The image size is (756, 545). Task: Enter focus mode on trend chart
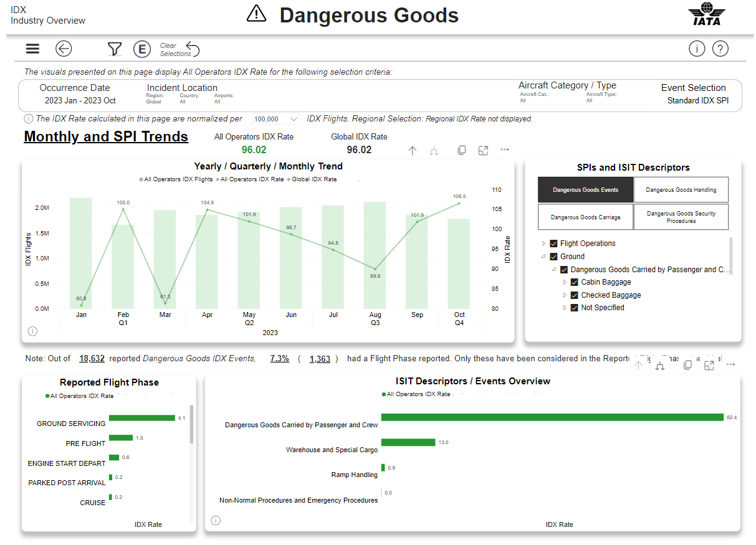tap(483, 150)
